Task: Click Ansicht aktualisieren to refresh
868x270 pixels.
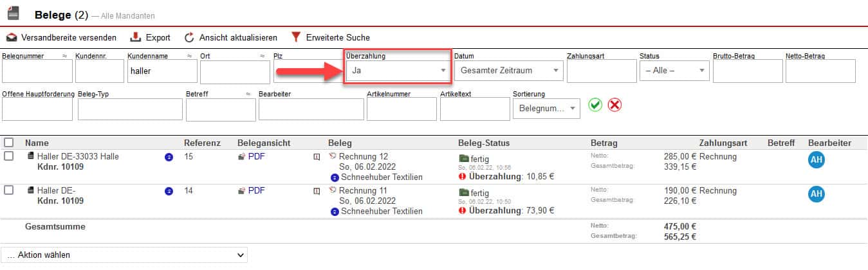Action: point(231,37)
